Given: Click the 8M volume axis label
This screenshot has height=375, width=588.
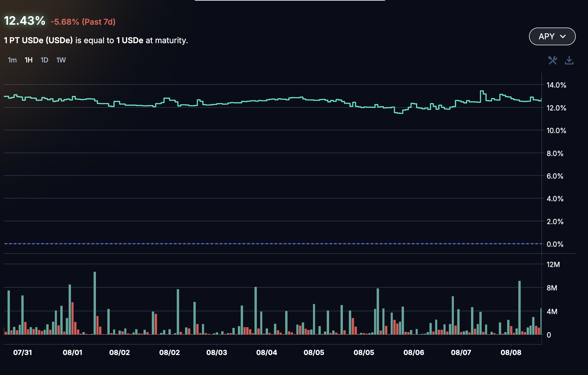Looking at the screenshot, I should coord(552,288).
